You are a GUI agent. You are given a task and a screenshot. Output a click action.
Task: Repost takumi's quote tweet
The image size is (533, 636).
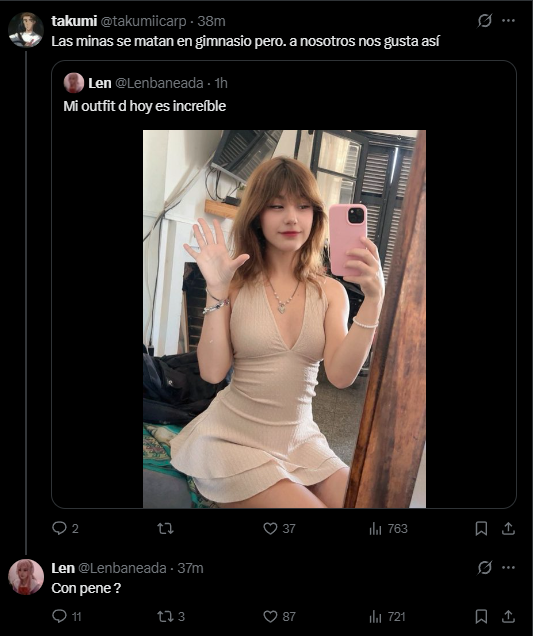(165, 529)
